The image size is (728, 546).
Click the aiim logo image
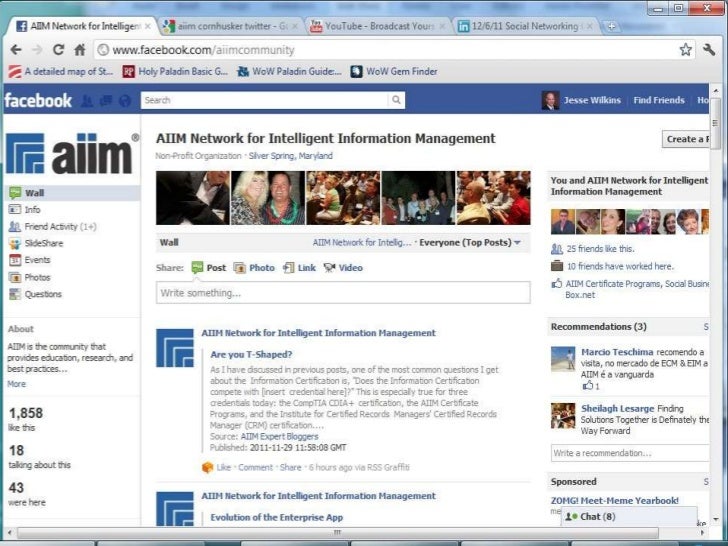click(x=72, y=153)
